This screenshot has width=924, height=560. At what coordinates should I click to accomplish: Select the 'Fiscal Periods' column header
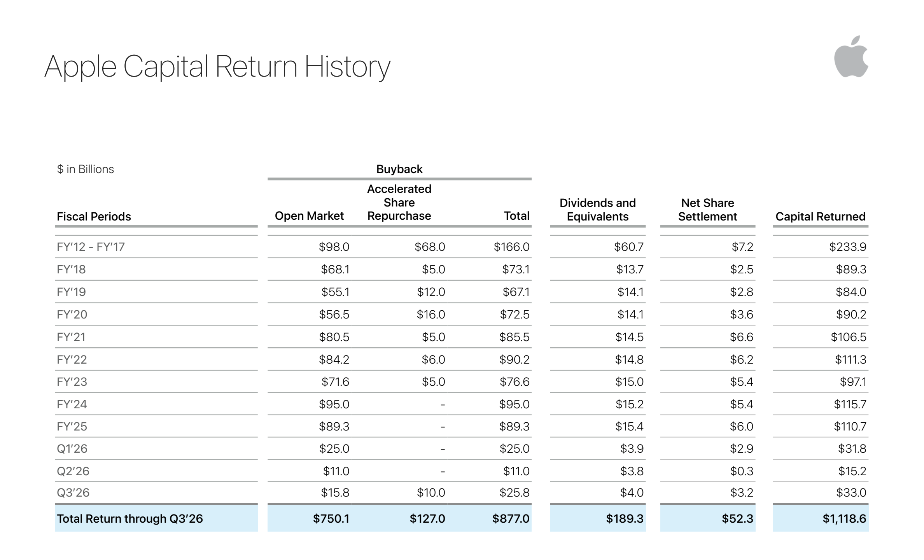pyautogui.click(x=94, y=217)
